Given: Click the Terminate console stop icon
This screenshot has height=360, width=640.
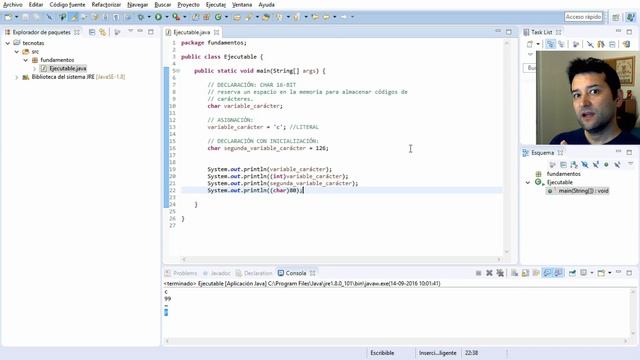Looking at the screenshot, I should (478, 273).
